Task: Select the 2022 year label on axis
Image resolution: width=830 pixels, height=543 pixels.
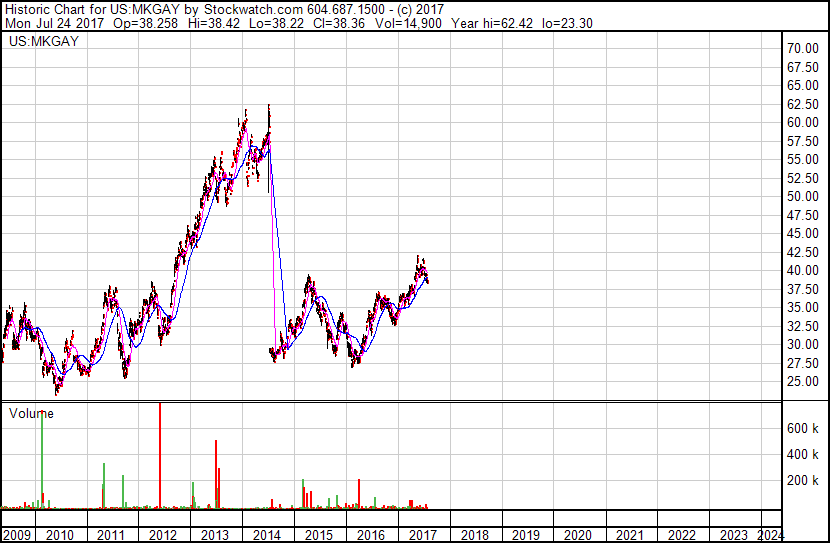Action: click(682, 535)
